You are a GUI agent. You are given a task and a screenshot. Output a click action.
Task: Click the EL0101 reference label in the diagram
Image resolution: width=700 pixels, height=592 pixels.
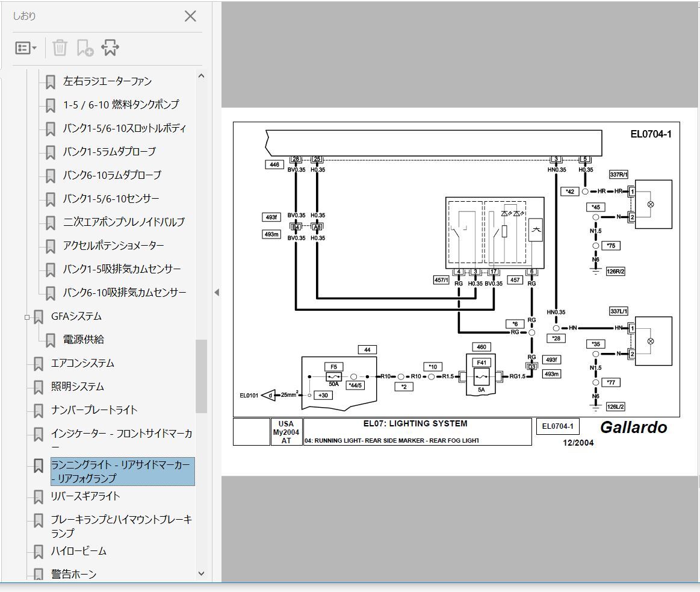tap(249, 396)
